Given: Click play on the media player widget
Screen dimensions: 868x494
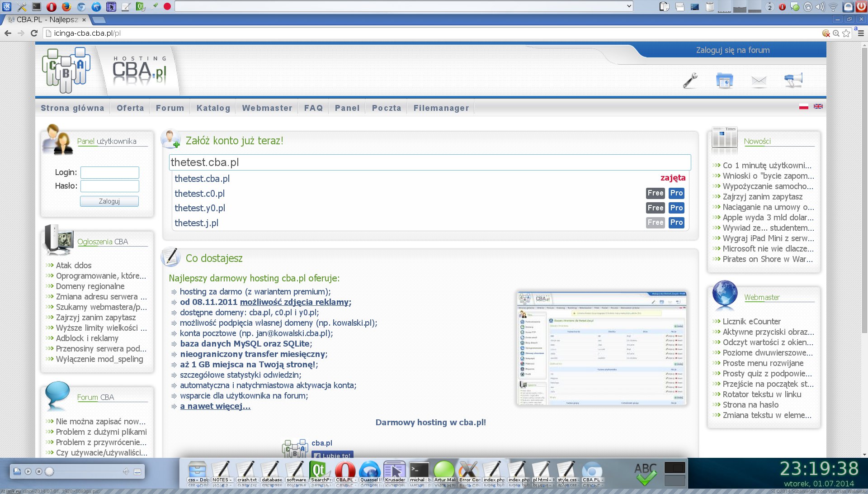Looking at the screenshot, I should point(28,472).
